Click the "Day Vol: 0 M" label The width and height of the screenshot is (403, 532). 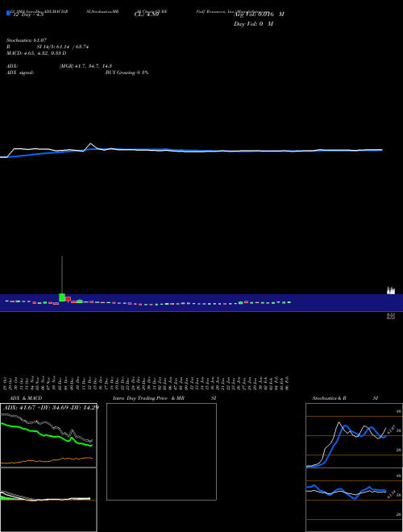pos(253,24)
